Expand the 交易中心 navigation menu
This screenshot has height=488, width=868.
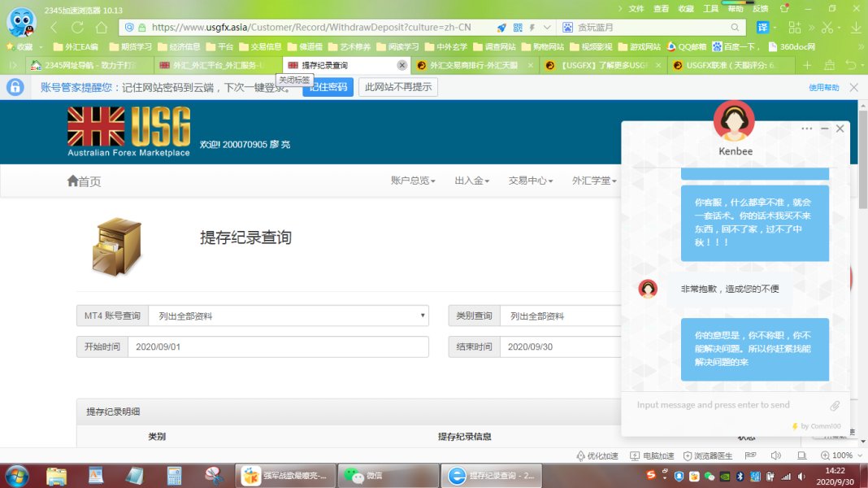tap(530, 181)
